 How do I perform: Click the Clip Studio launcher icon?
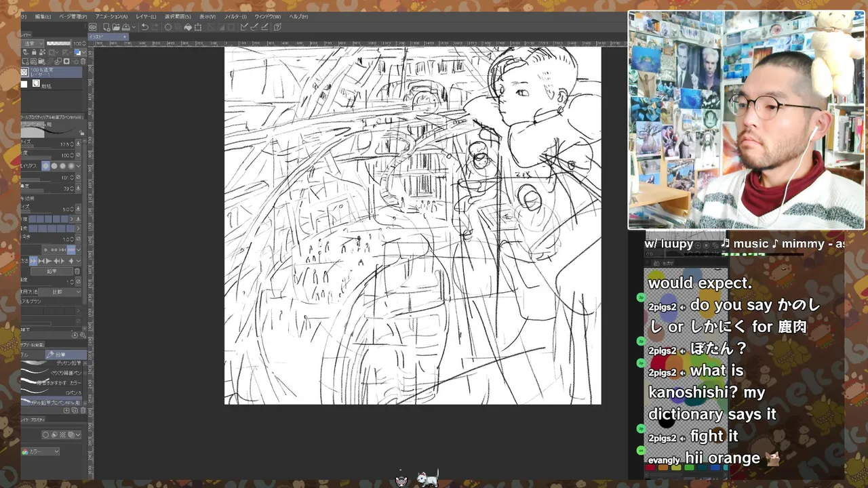coord(93,27)
